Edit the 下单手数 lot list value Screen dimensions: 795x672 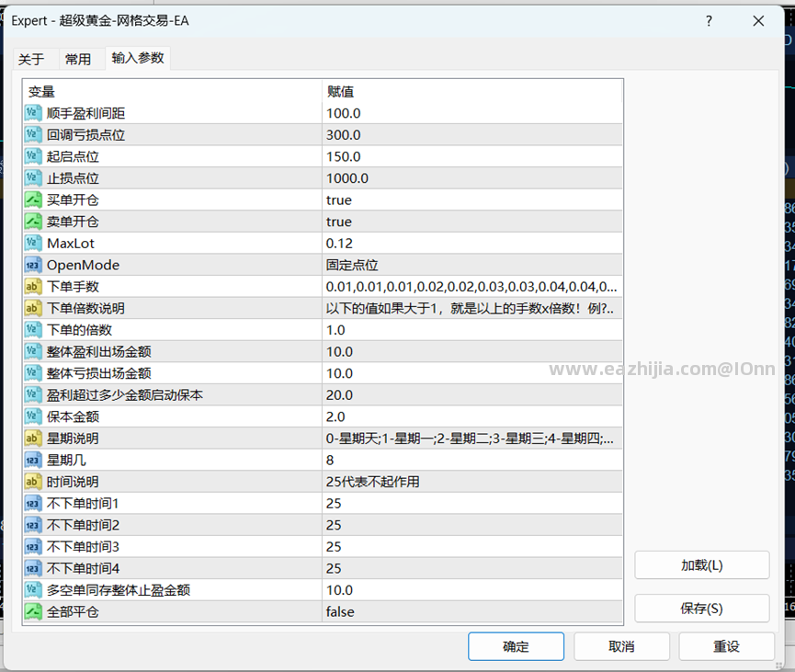pyautogui.click(x=472, y=287)
